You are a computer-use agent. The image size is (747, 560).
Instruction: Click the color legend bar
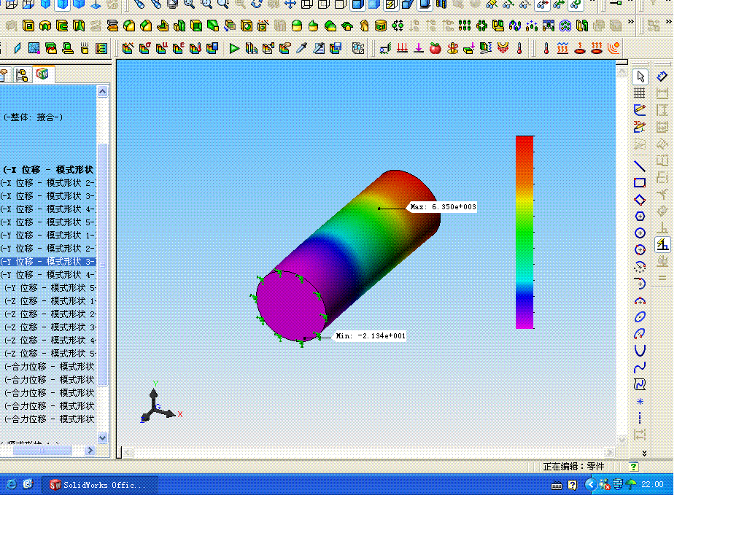[x=525, y=233]
